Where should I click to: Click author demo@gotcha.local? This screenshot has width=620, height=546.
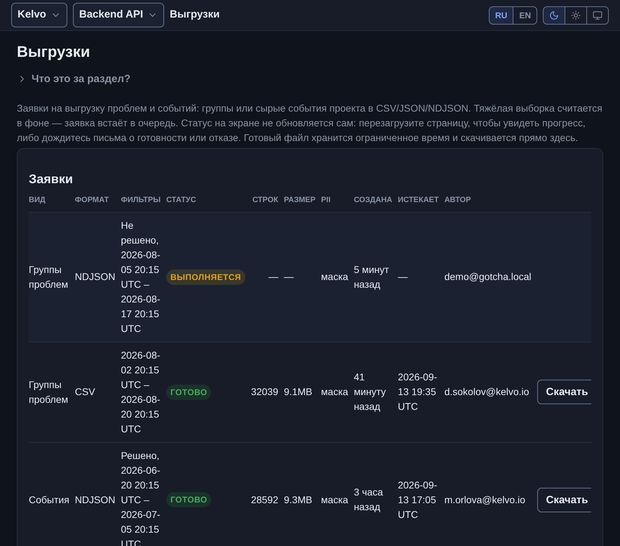pos(488,277)
